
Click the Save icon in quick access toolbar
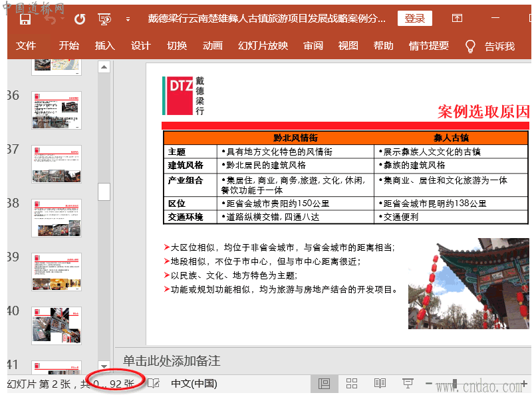[x=25, y=19]
